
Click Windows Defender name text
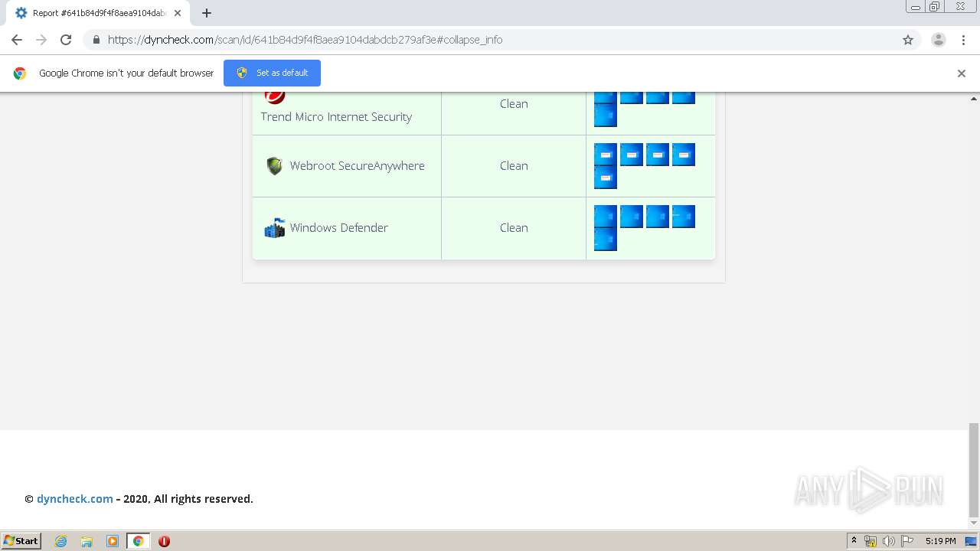tap(338, 228)
